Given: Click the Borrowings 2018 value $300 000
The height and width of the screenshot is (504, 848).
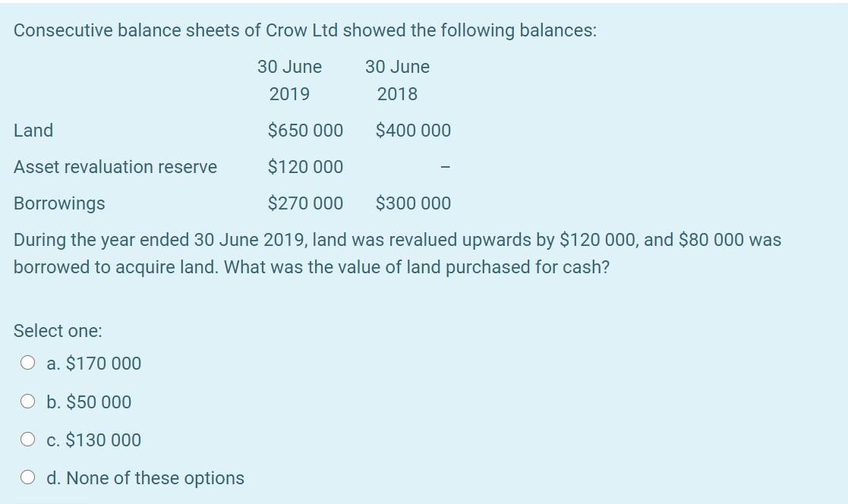Looking at the screenshot, I should click(x=413, y=203).
